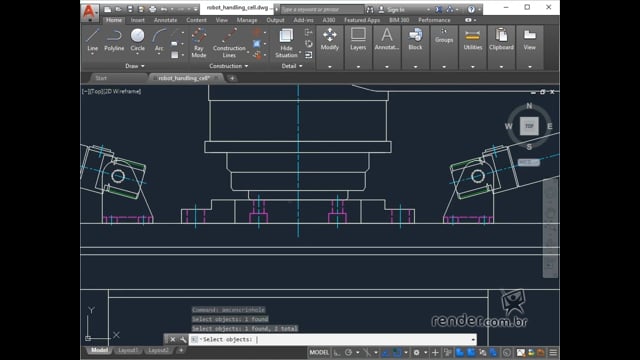The width and height of the screenshot is (640, 360).
Task: Open the Manage ribbon tab
Action: [247, 20]
